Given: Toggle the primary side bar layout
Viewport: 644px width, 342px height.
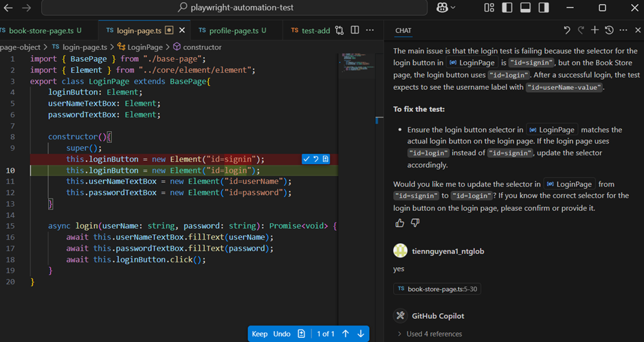Looking at the screenshot, I should click(507, 8).
